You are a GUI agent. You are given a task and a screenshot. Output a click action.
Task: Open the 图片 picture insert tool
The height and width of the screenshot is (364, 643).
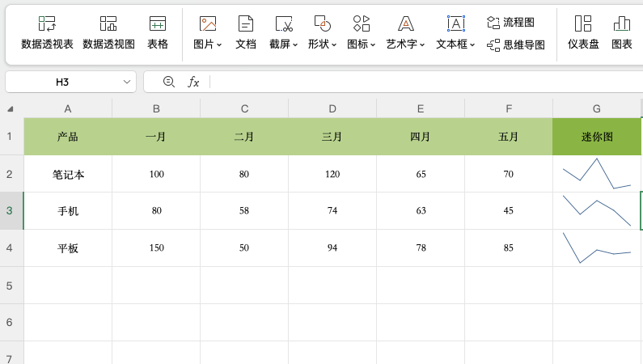pyautogui.click(x=208, y=33)
